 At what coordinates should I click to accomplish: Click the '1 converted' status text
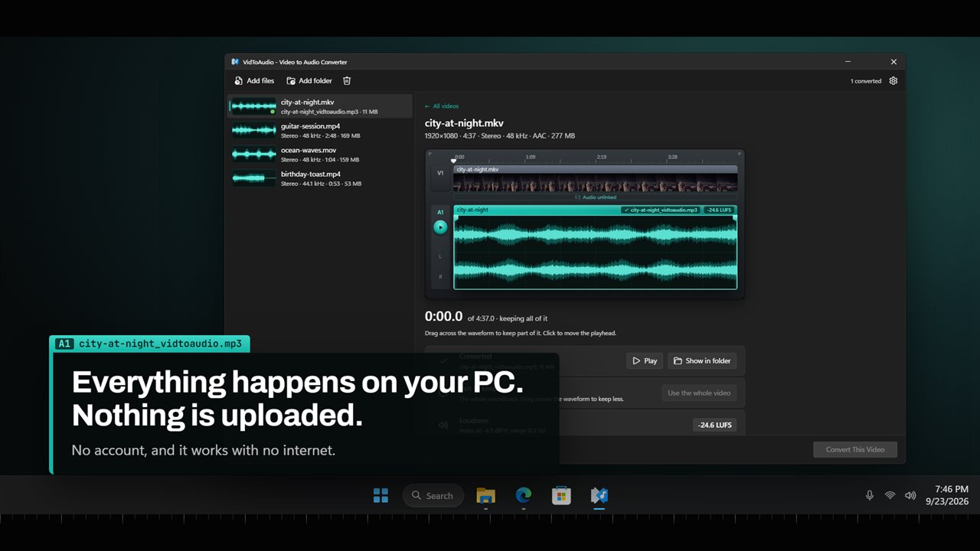(866, 81)
